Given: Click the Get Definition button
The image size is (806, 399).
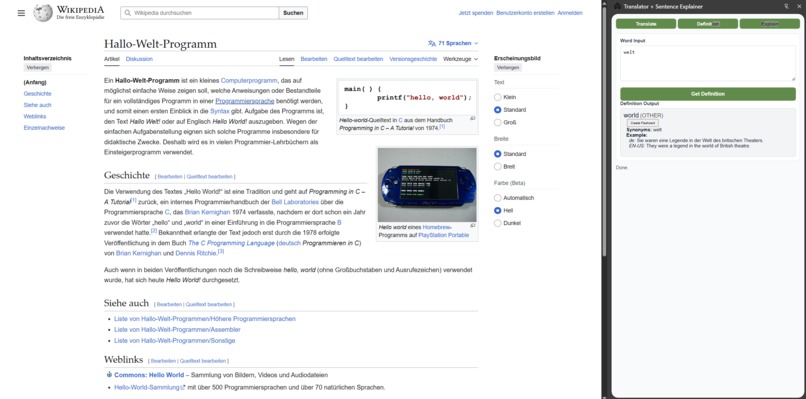Looking at the screenshot, I should click(708, 94).
